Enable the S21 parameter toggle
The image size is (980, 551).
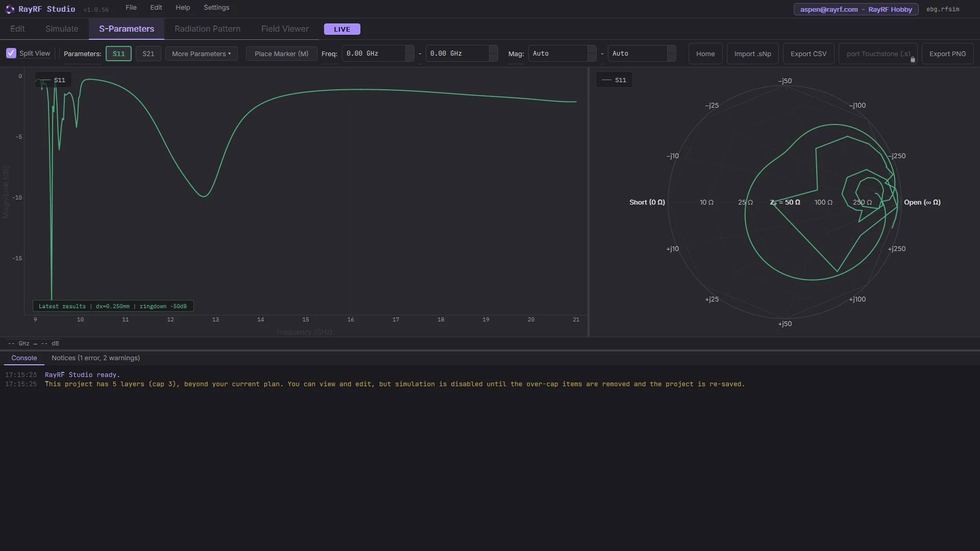tap(149, 54)
